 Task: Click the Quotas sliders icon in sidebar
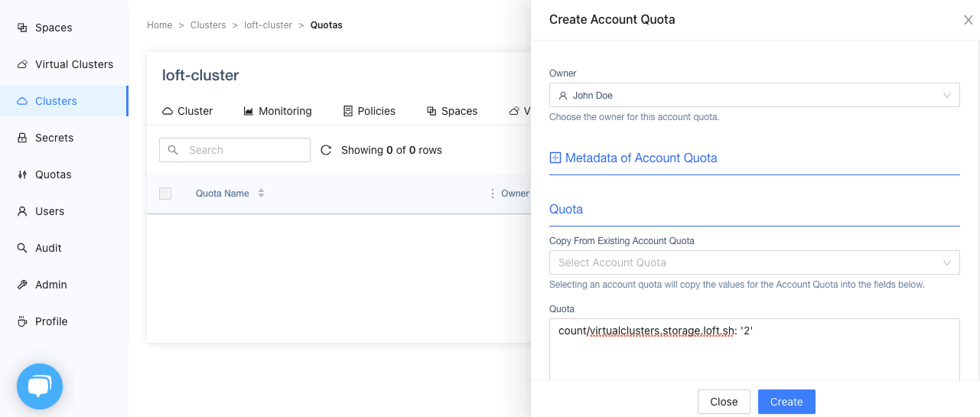click(x=22, y=174)
